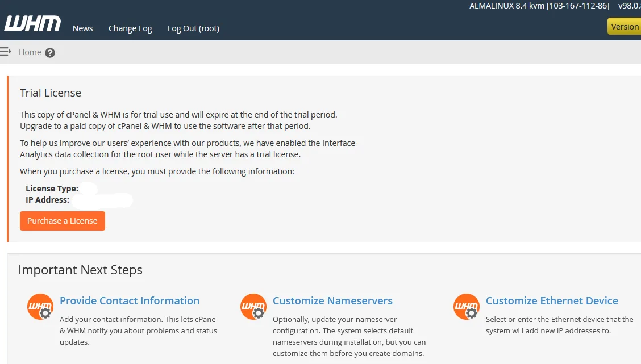Image resolution: width=641 pixels, height=364 pixels.
Task: Click the 'This copy of cPanel & WHM' paragraph
Action: [178, 120]
